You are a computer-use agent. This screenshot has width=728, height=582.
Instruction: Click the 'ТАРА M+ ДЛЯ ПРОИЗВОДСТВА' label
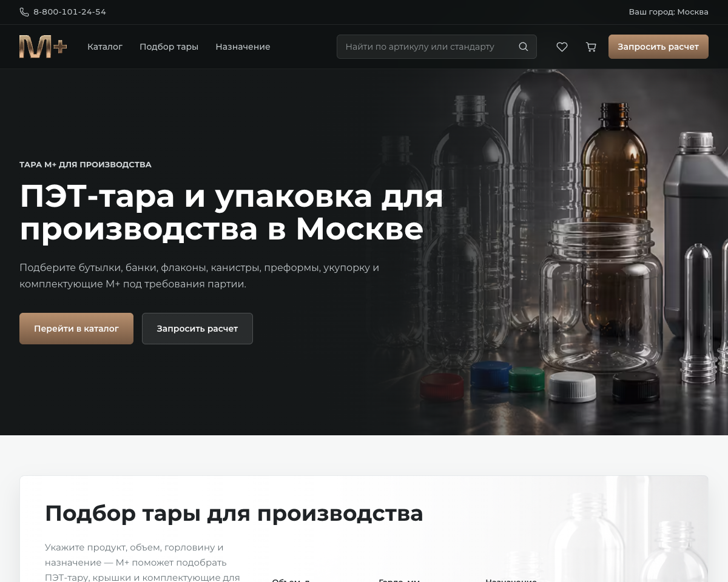click(86, 164)
